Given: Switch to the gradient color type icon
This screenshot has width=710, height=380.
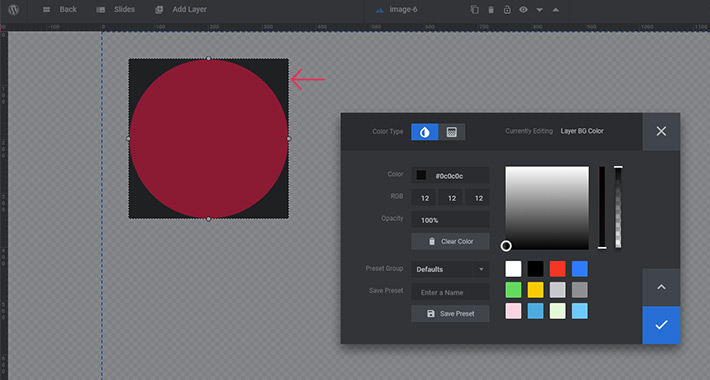Looking at the screenshot, I should (x=451, y=132).
